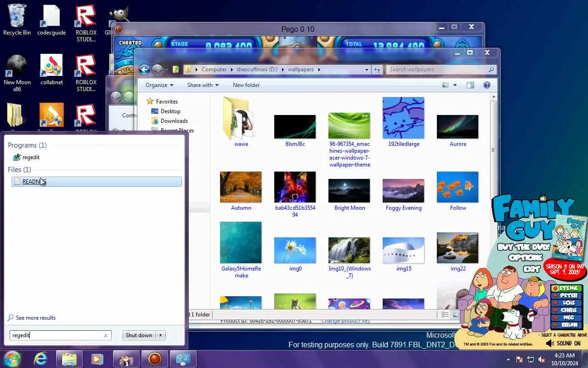
Task: Click Exit in Family Guy widget
Action: (x=531, y=269)
